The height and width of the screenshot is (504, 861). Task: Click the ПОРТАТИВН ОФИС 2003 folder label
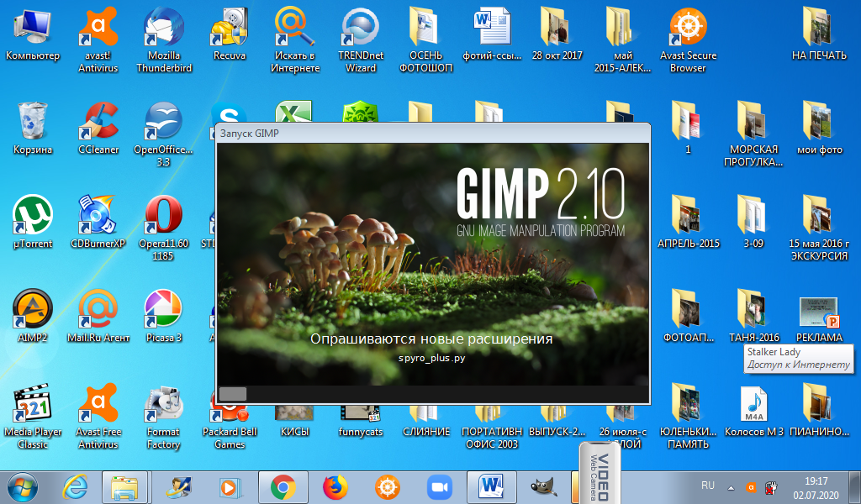(492, 438)
